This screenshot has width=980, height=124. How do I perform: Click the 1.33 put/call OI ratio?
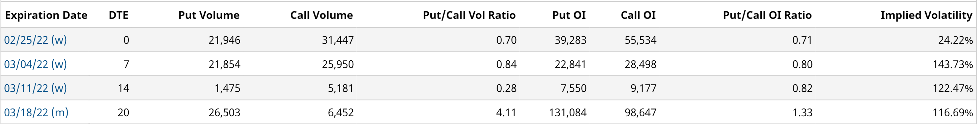tap(802, 113)
